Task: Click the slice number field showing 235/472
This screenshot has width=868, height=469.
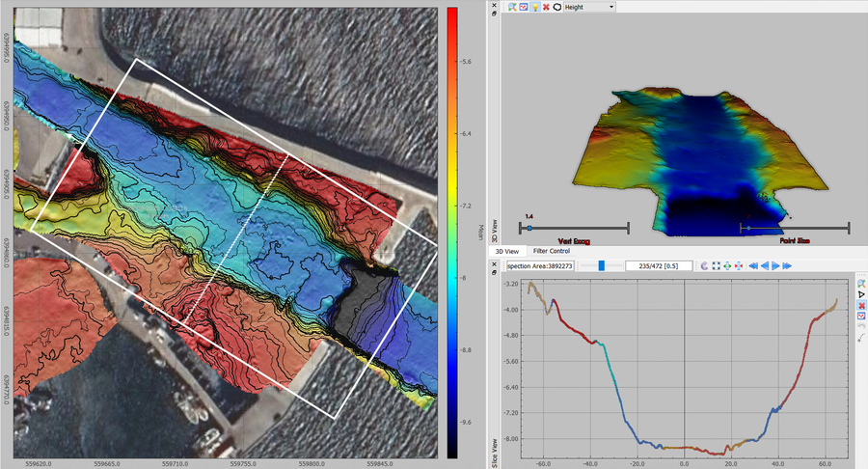Action: [661, 264]
